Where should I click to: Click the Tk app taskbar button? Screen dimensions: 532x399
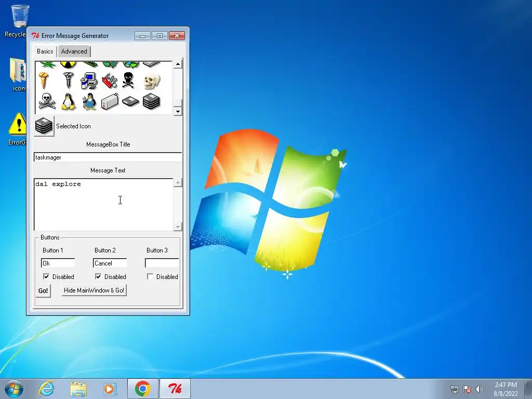175,389
